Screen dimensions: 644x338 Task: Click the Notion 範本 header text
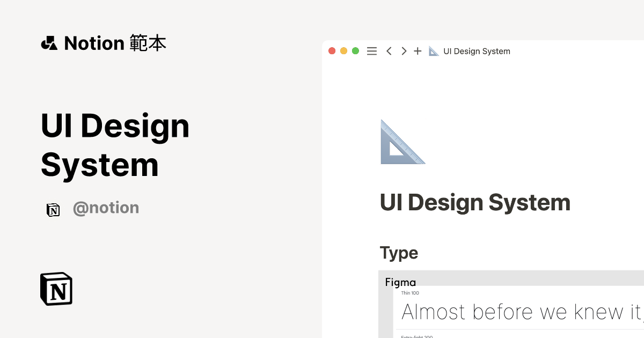[x=114, y=43]
